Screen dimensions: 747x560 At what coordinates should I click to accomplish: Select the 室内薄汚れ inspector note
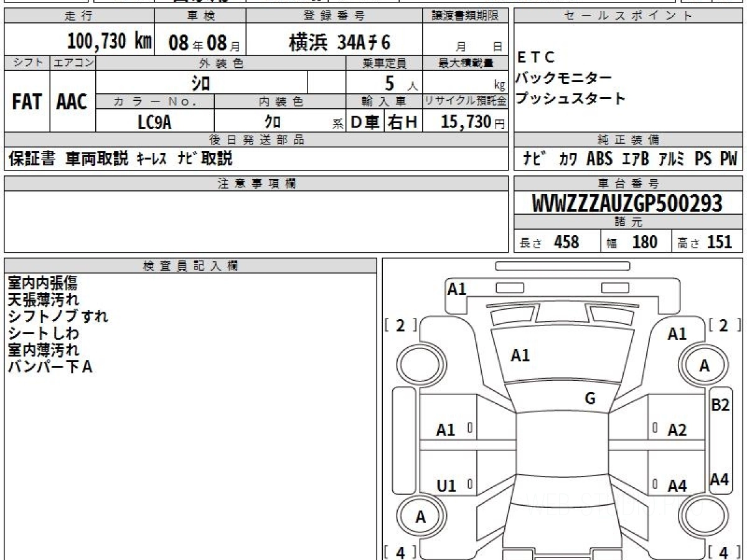click(43, 350)
